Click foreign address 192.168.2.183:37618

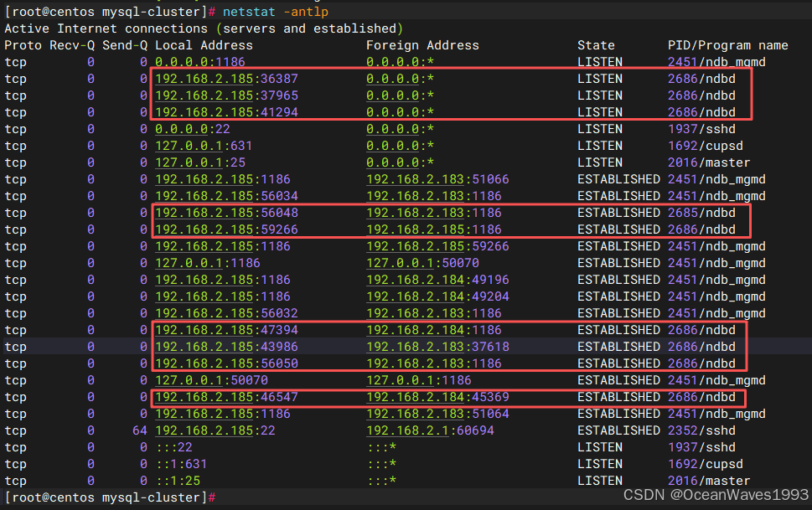[x=437, y=347]
